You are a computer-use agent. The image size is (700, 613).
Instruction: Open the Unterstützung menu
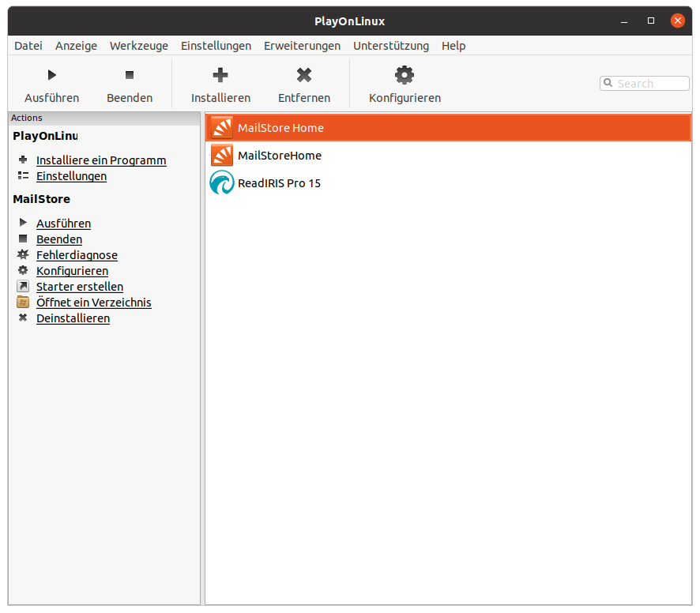tap(391, 46)
